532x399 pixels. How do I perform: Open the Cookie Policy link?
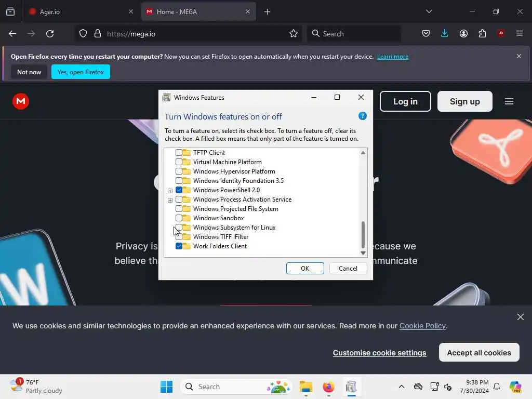click(423, 326)
